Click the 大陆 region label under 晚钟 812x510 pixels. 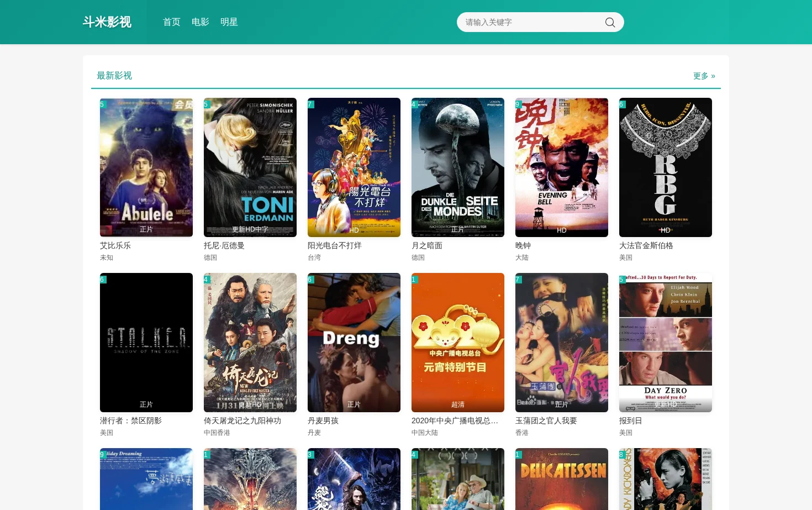[x=522, y=257]
